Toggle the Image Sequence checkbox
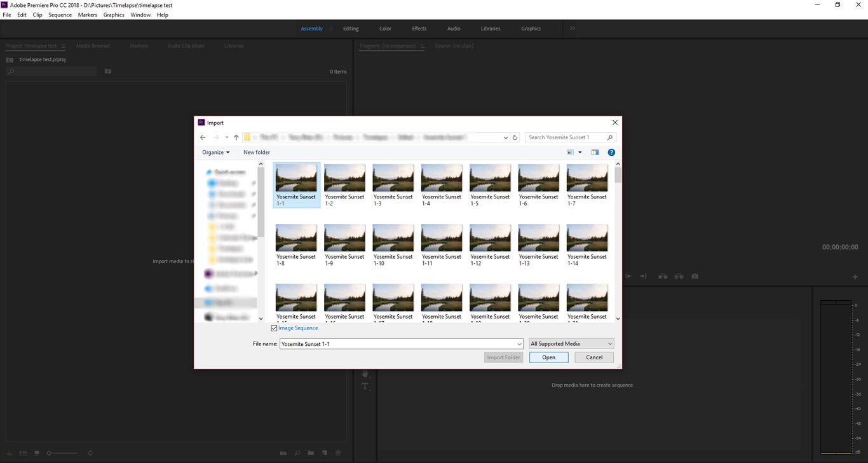Screen dimensions: 868x463 coord(275,328)
